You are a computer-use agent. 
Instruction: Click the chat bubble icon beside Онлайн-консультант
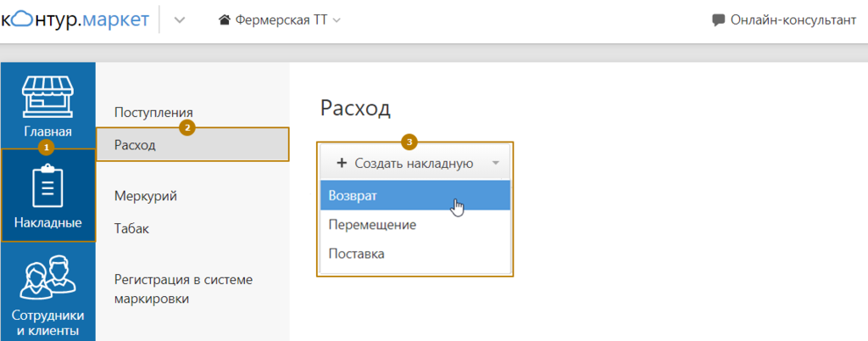click(719, 20)
